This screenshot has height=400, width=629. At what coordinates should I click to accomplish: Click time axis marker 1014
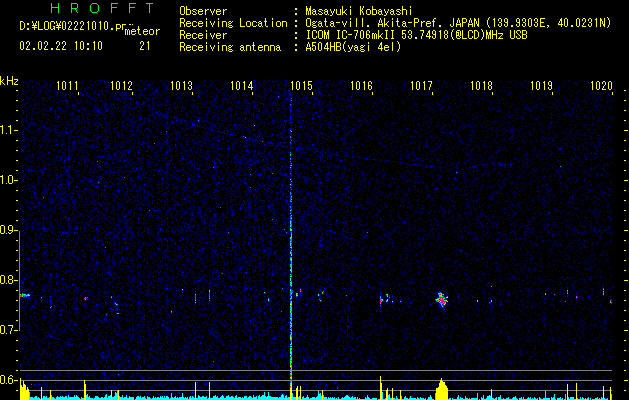(x=241, y=86)
